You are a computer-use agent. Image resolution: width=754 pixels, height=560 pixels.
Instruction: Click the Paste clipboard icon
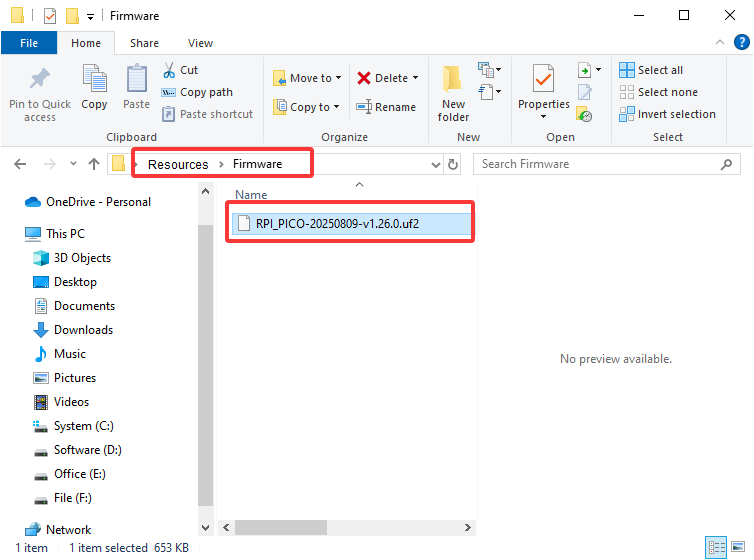pyautogui.click(x=137, y=78)
